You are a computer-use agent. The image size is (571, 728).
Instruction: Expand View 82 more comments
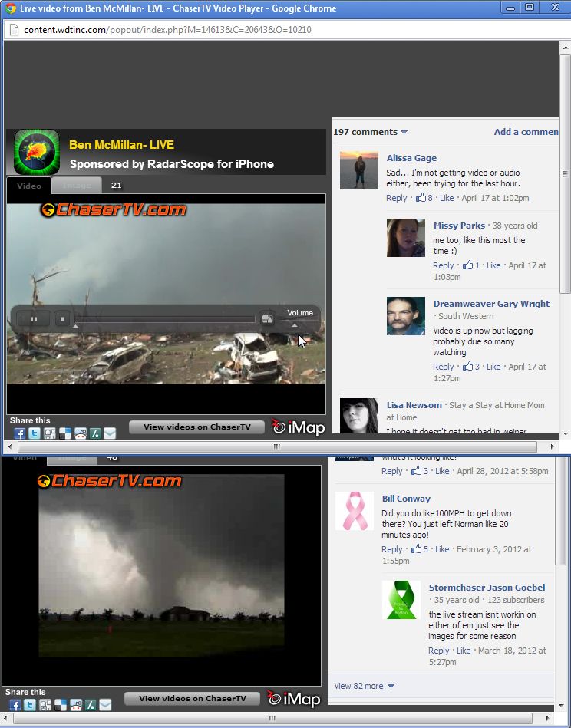point(365,686)
